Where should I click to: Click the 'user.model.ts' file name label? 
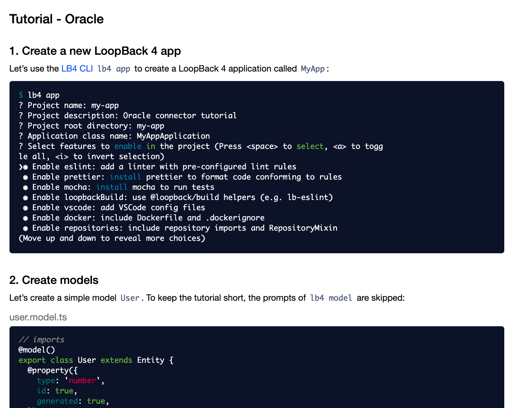[38, 317]
